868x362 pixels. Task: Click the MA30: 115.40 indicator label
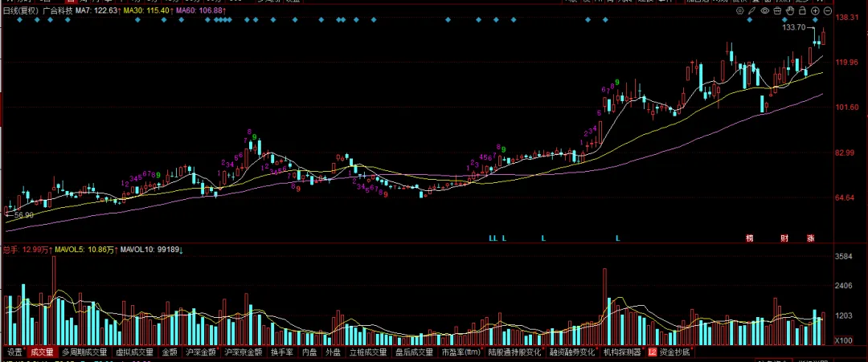tap(147, 10)
